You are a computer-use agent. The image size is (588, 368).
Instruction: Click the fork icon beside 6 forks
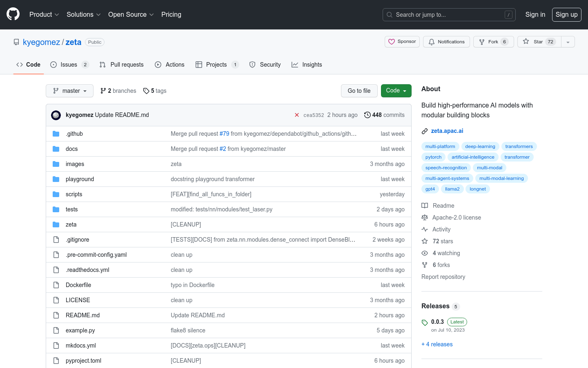(425, 265)
